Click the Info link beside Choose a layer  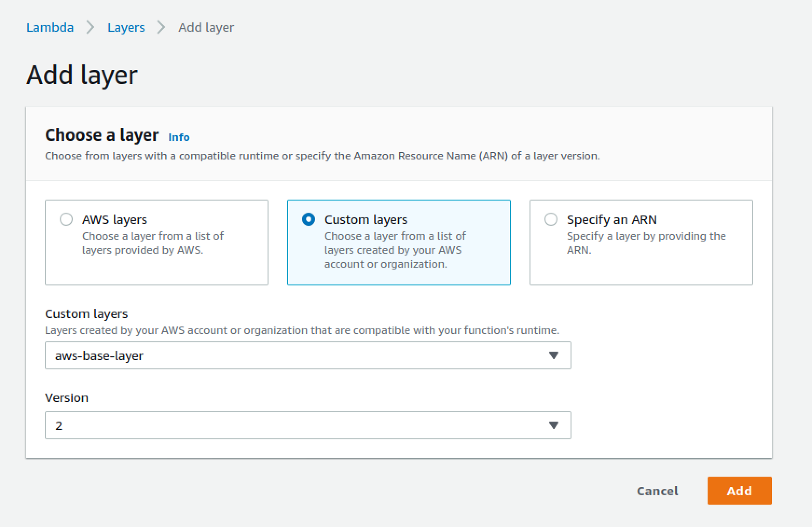tap(179, 137)
